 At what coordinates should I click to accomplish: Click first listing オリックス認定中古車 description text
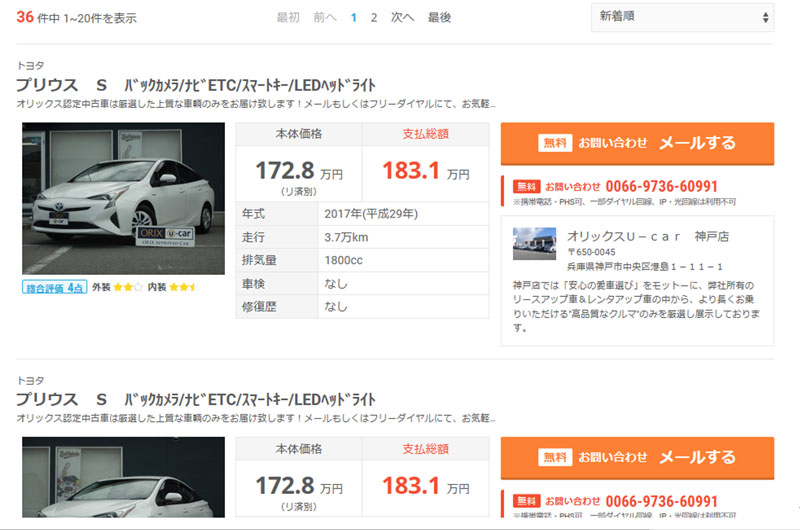[256, 104]
